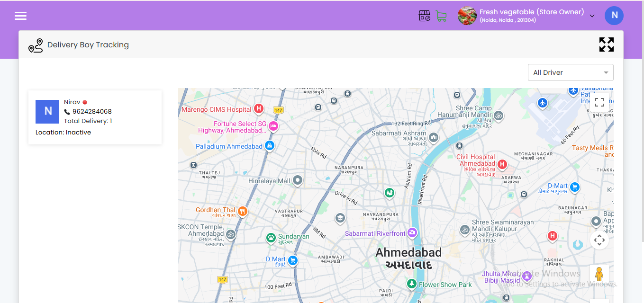Click the Flower Show Park tree marker

[412, 284]
